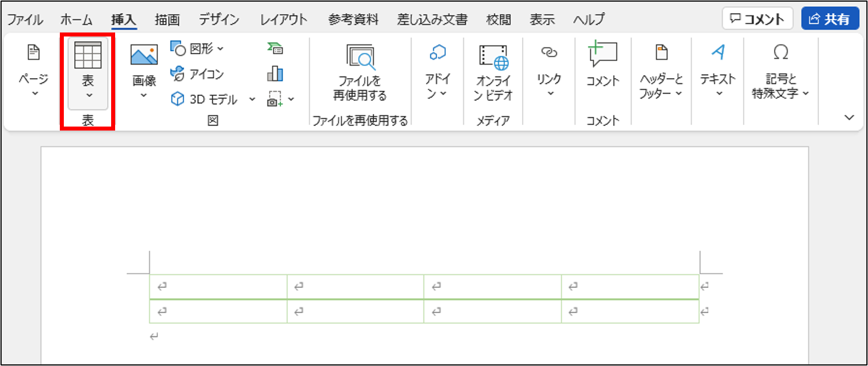Insert an アイコン (Icons) graphic
The height and width of the screenshot is (366, 868).
[197, 74]
